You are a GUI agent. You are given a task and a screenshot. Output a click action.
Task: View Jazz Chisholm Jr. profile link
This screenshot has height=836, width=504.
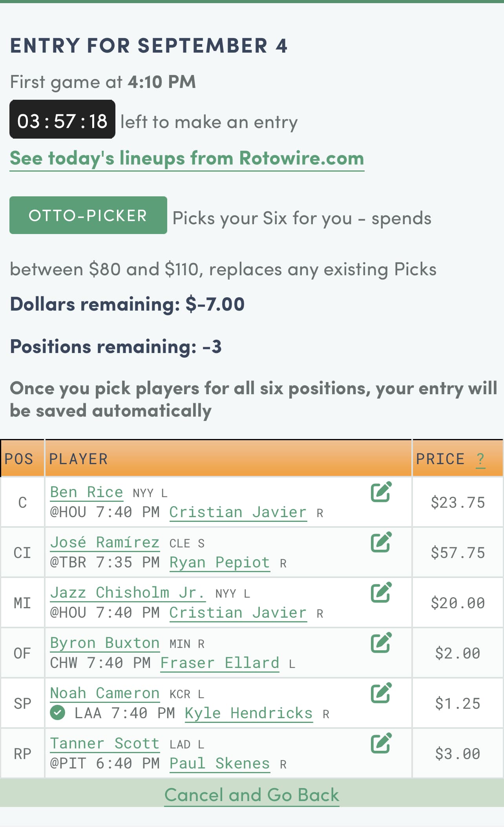click(x=127, y=593)
